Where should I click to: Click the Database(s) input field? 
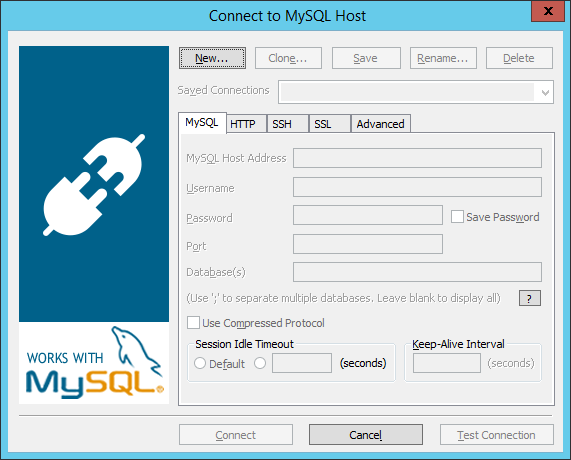(417, 272)
